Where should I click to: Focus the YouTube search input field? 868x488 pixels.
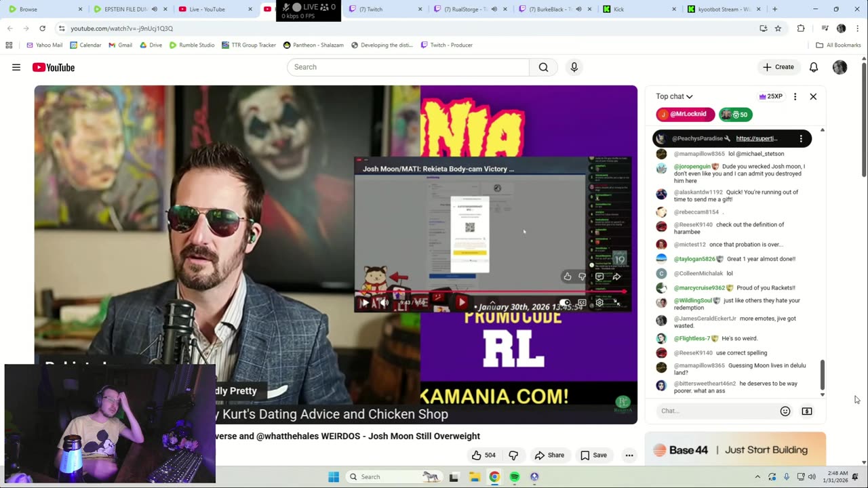pos(408,67)
